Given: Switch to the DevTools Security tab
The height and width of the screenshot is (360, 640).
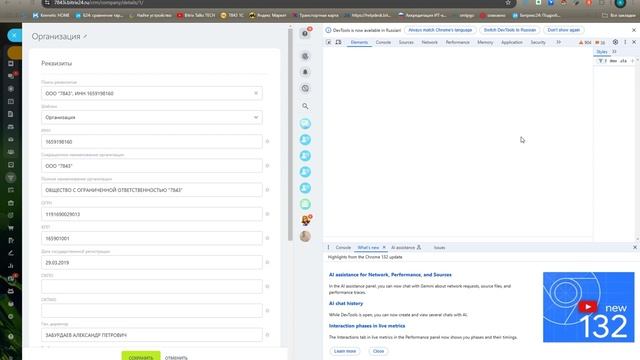Looking at the screenshot, I should click(x=538, y=42).
